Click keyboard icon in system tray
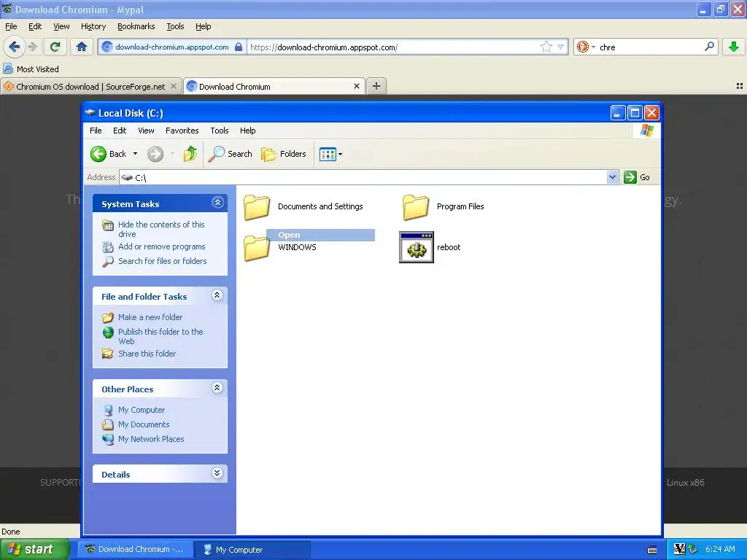Image resolution: width=747 pixels, height=560 pixels. pyautogui.click(x=653, y=550)
